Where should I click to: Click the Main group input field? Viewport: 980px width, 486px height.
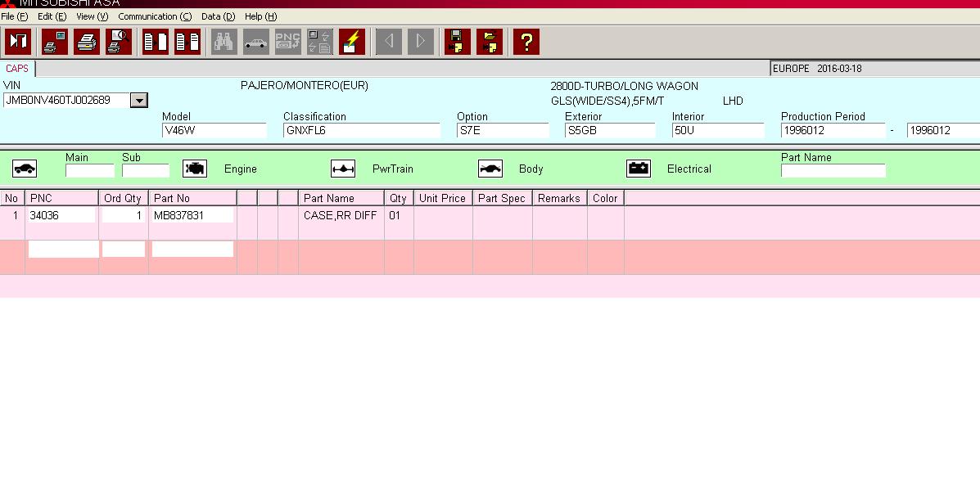click(x=90, y=170)
